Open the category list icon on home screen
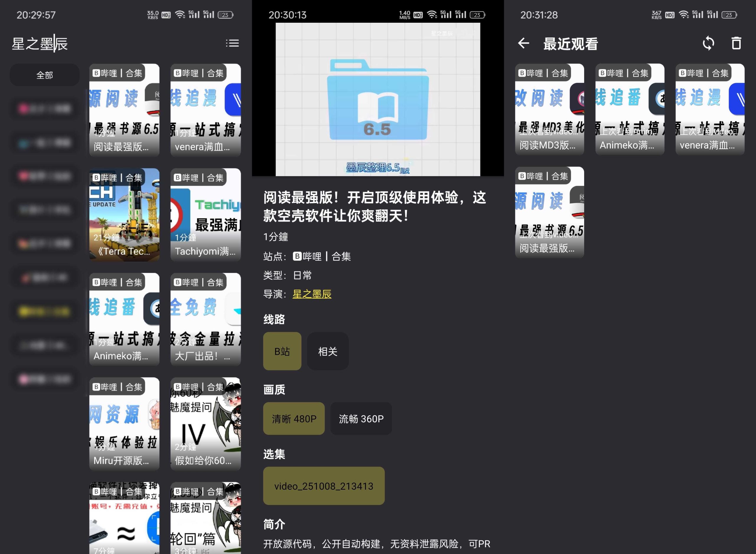This screenshot has height=554, width=756. coord(232,43)
